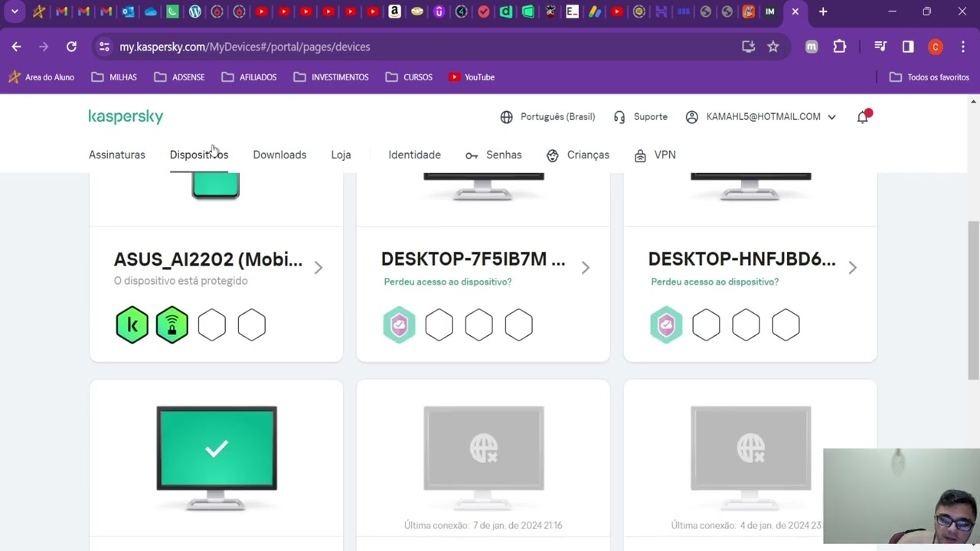Viewport: 980px width, 551px height.
Task: Open the tab search dropdown
Action: pyautogui.click(x=14, y=11)
